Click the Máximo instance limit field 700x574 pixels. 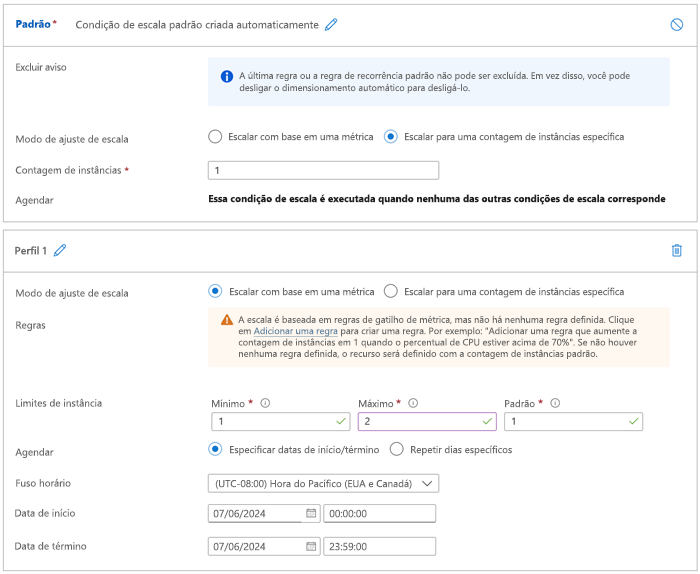click(x=427, y=421)
